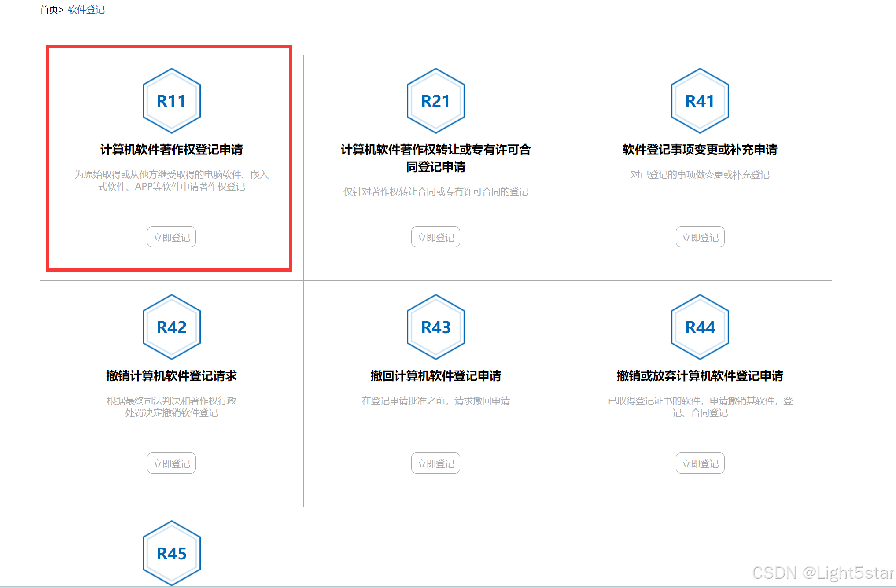Open the 软件登记事项变更或补充申请 title
This screenshot has width=896, height=588.
pyautogui.click(x=700, y=150)
